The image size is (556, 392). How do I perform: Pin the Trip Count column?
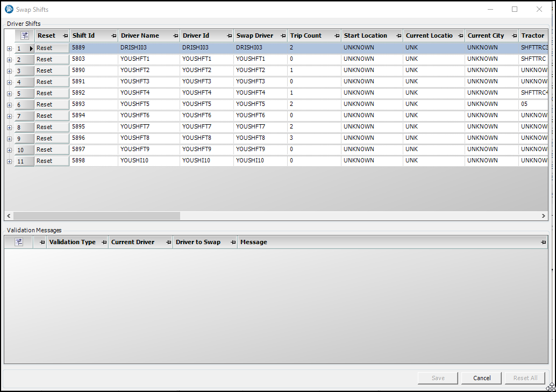[x=337, y=36]
